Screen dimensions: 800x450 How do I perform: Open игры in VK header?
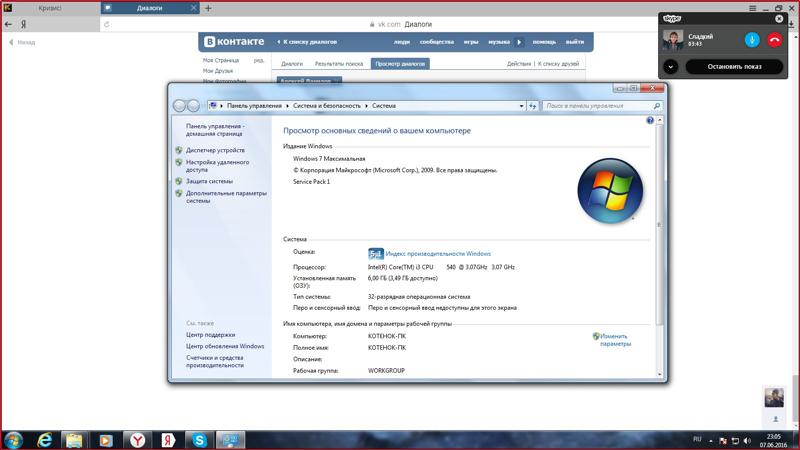pos(471,42)
